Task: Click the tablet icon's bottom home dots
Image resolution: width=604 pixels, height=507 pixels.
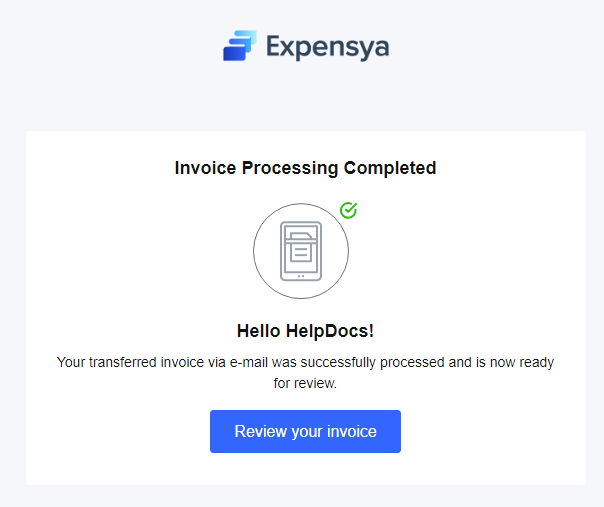Action: (301, 275)
